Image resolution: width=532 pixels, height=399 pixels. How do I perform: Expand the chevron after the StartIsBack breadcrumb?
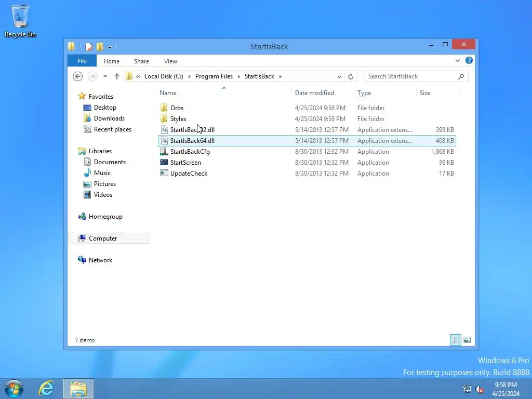[x=280, y=76]
